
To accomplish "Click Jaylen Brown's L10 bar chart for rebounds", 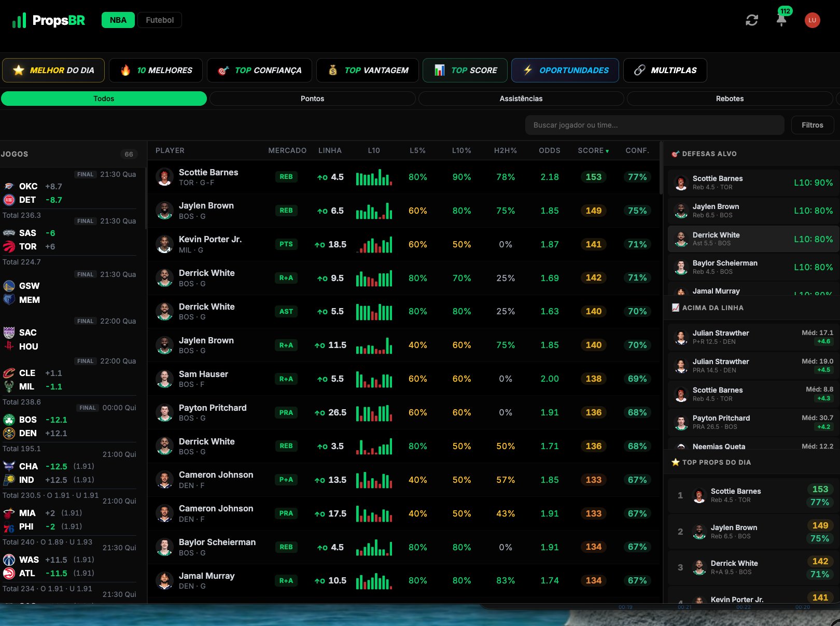I will [374, 211].
